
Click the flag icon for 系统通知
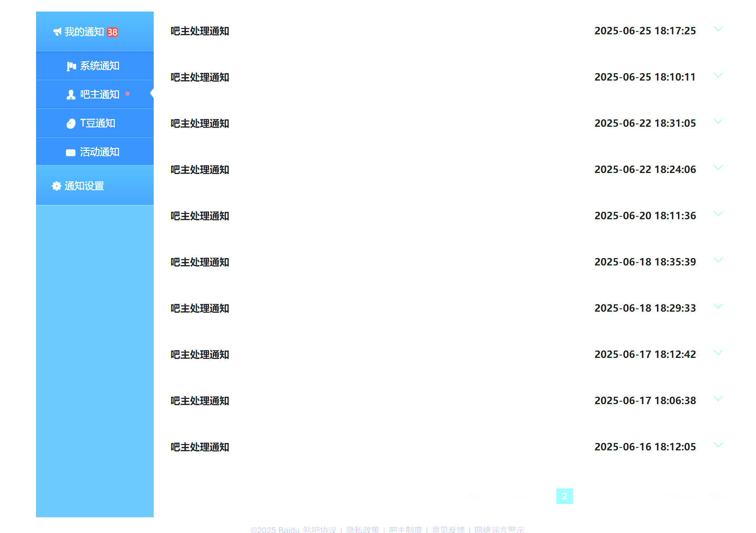coord(71,66)
